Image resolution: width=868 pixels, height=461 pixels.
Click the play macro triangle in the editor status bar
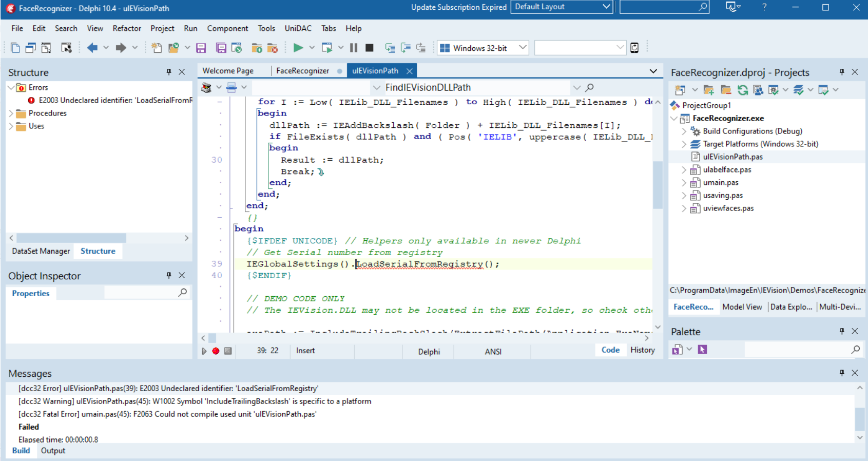click(x=204, y=351)
